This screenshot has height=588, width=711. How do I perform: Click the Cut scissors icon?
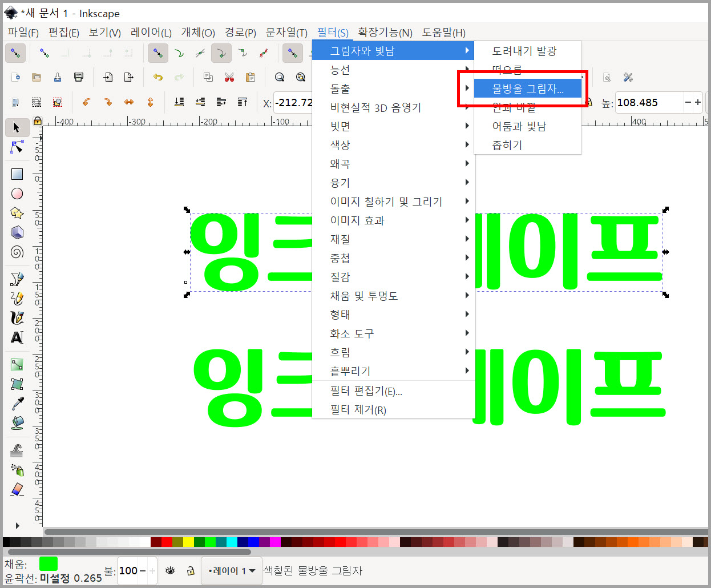tap(229, 77)
